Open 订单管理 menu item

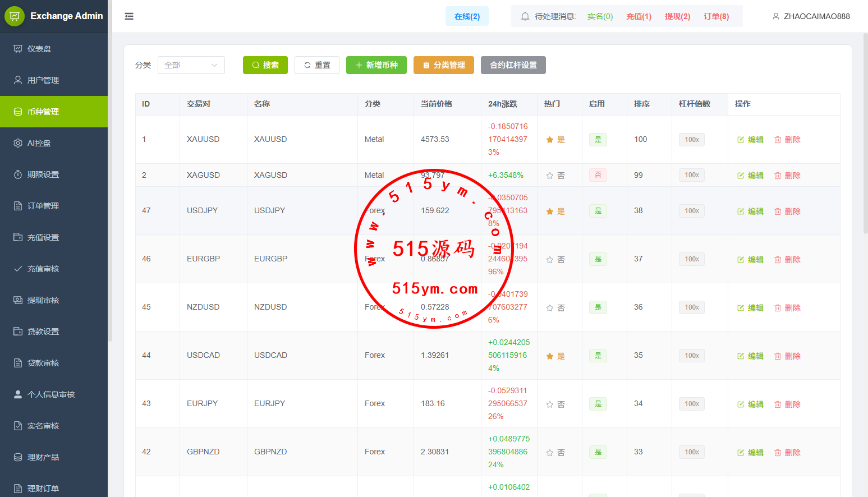(43, 206)
